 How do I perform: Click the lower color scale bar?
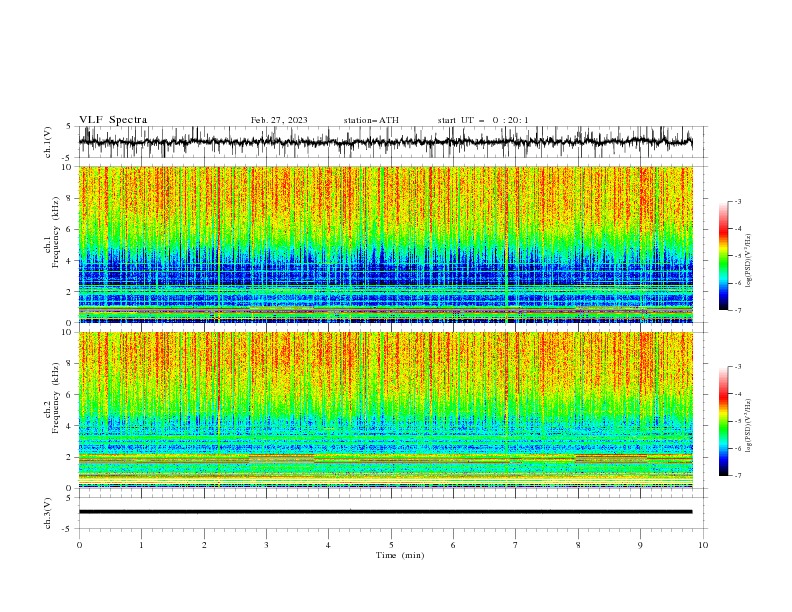(723, 421)
